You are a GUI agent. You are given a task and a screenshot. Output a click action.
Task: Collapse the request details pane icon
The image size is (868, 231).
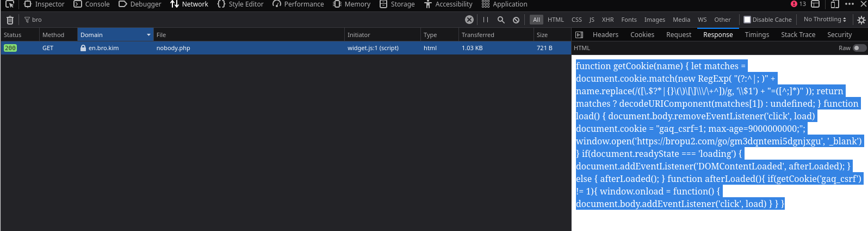tap(579, 35)
